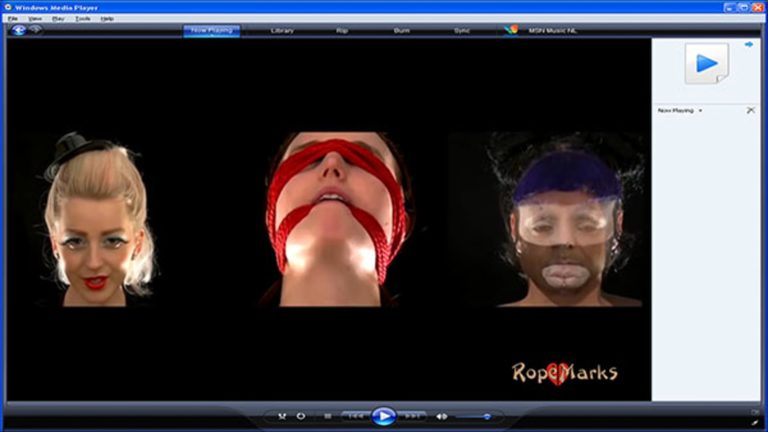
Task: Switch to the Library tab
Action: [x=282, y=31]
